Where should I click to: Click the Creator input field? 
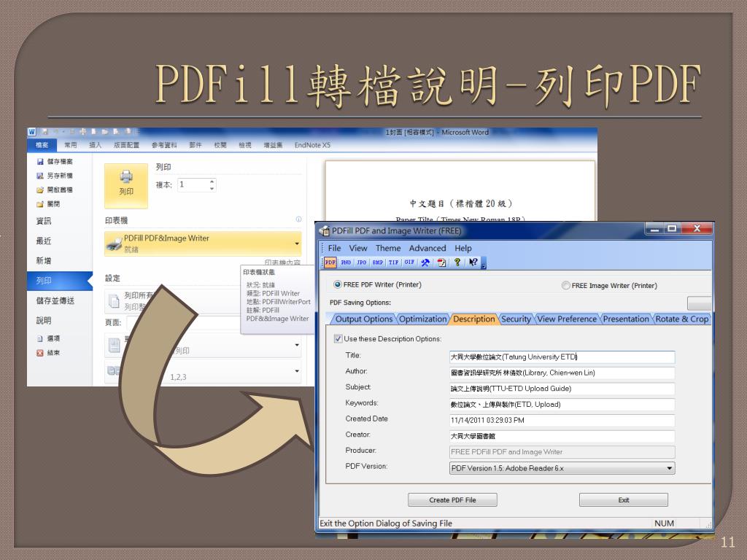click(562, 436)
